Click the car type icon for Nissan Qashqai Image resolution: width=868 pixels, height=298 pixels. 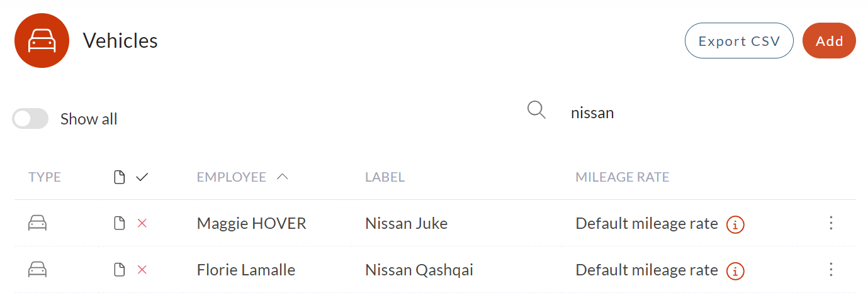point(38,270)
